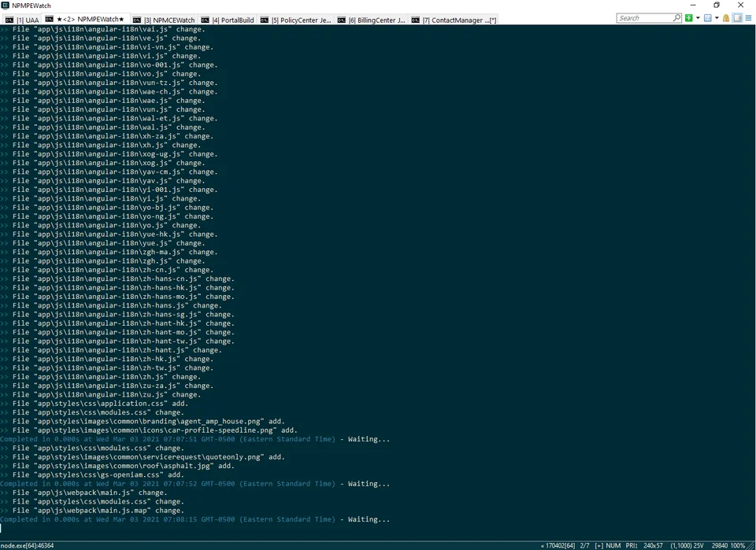Click the PRI buffer indicator in status bar
This screenshot has width=756, height=550.
pyautogui.click(x=632, y=545)
